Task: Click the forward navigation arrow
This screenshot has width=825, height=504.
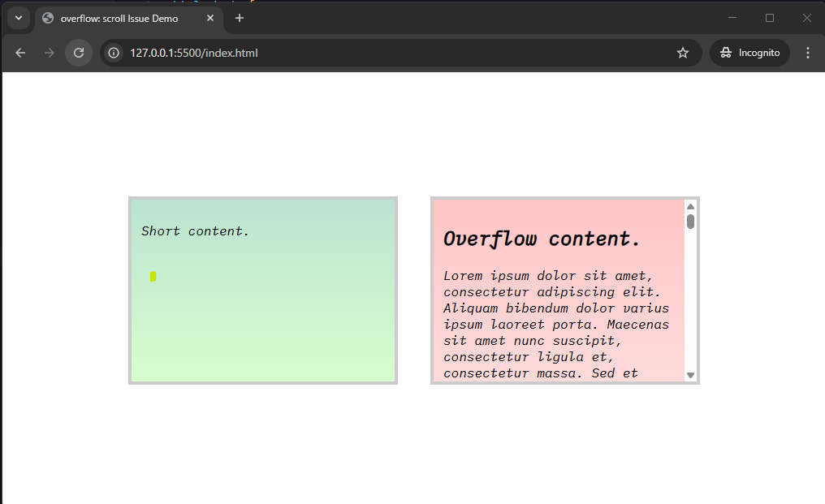Action: (x=50, y=53)
